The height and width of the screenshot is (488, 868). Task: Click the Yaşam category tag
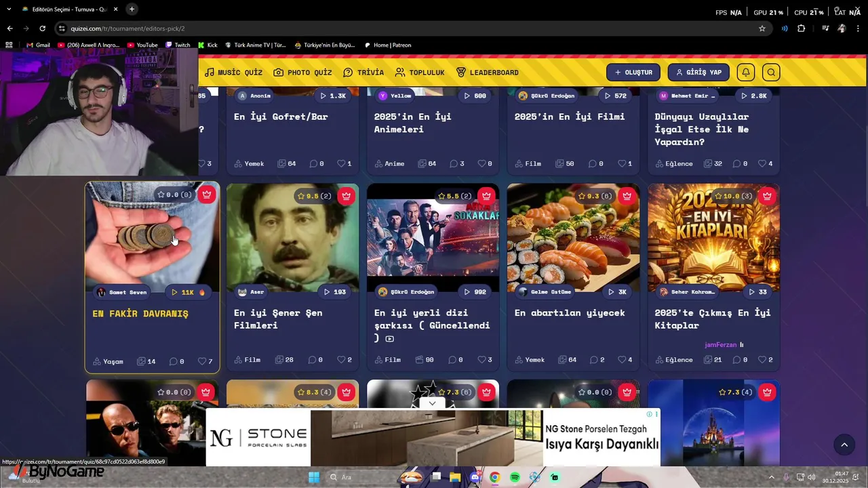click(108, 361)
